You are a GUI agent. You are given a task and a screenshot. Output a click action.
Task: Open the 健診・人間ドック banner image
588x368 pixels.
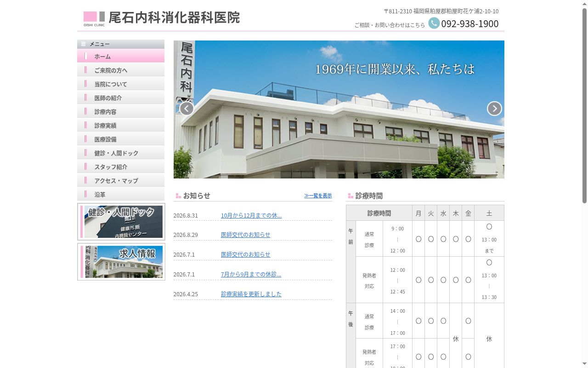click(121, 222)
